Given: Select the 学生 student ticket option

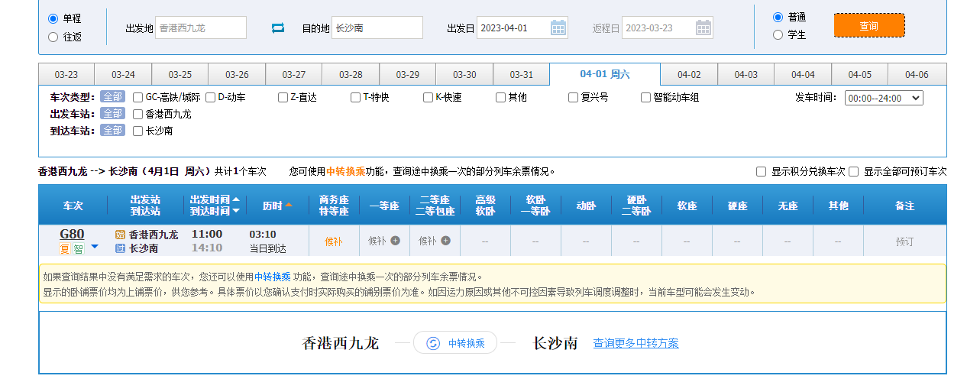Looking at the screenshot, I should pos(778,34).
